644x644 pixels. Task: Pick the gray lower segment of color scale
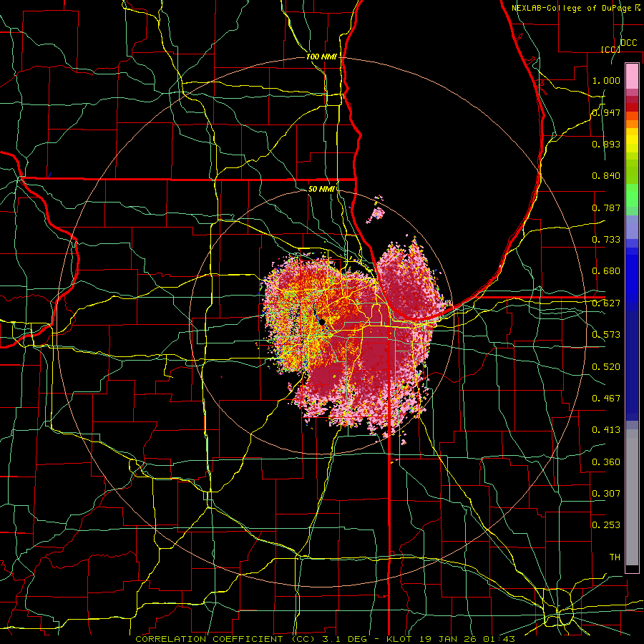pos(632,497)
